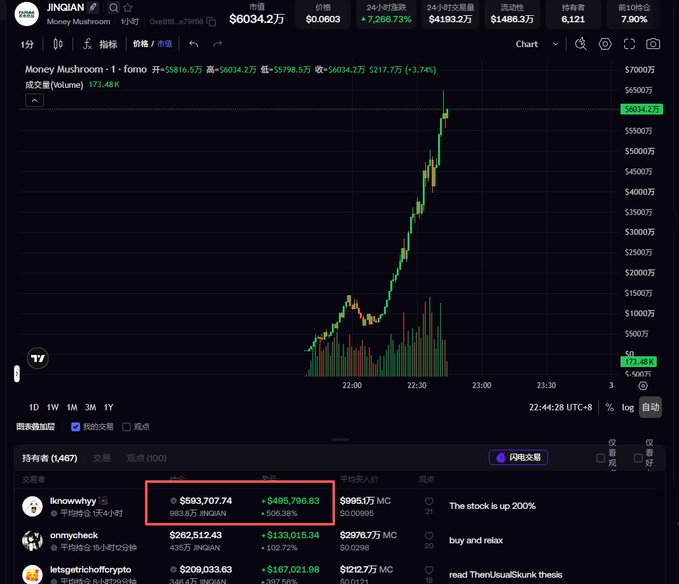Click the 交易者 column header
Viewport: 679px width, 584px height.
click(33, 479)
